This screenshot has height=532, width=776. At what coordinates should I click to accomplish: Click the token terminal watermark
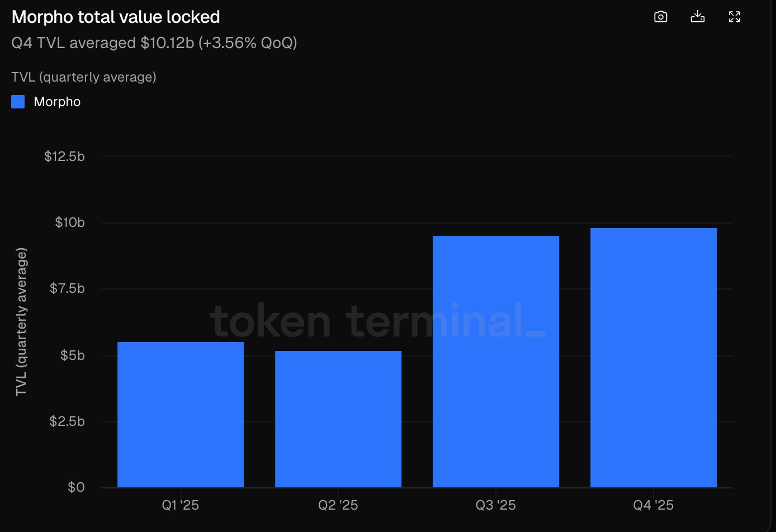(377, 321)
